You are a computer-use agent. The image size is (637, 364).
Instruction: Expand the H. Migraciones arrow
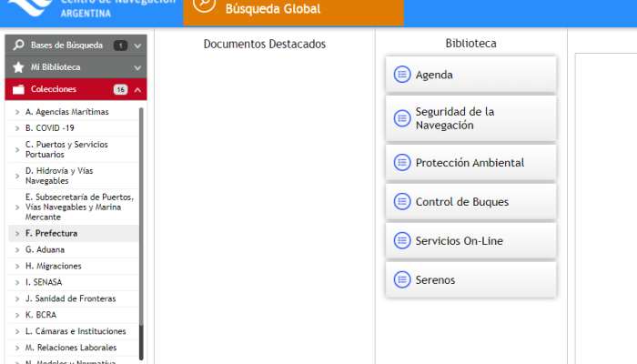tap(17, 266)
